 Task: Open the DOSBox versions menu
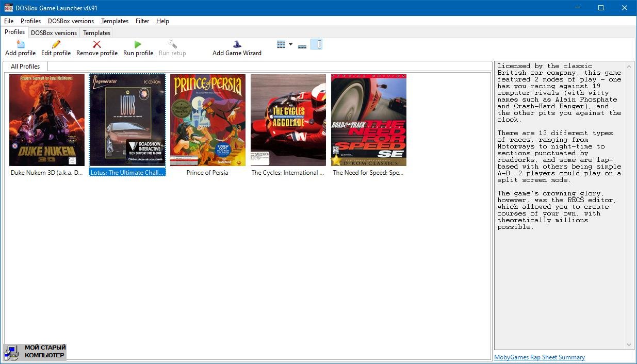click(71, 21)
